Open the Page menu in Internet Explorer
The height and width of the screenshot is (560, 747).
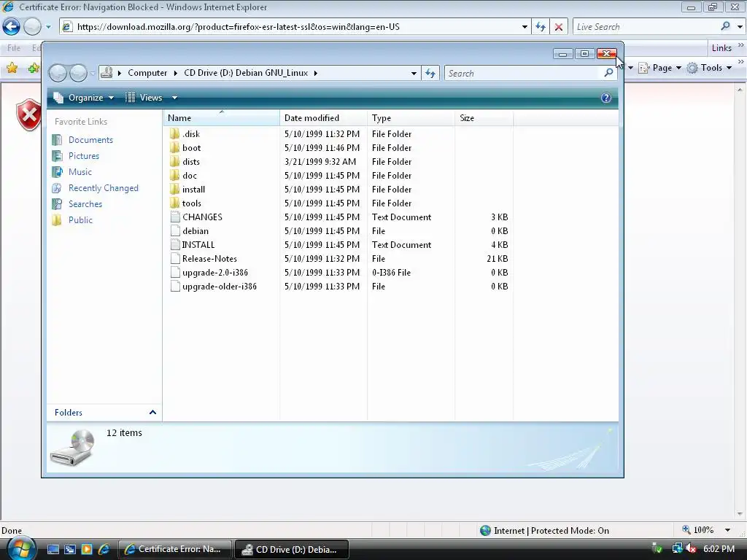click(659, 68)
